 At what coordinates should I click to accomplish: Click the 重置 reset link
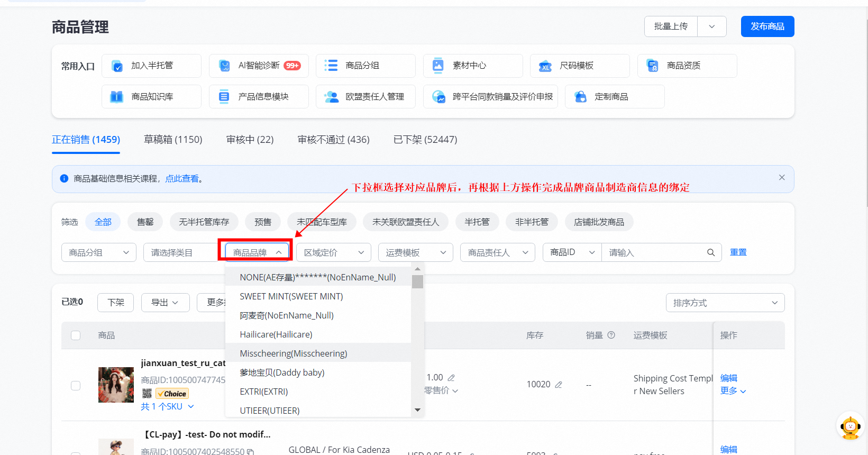[x=738, y=252]
